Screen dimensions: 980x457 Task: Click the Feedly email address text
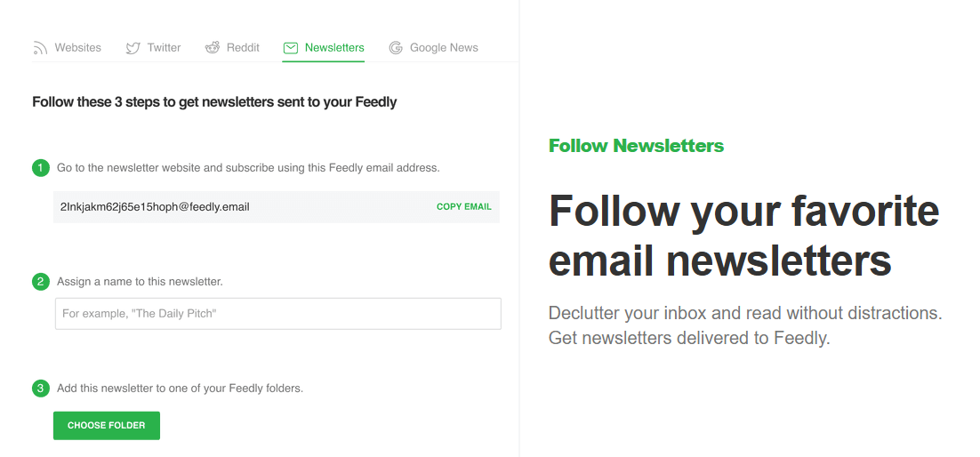[155, 207]
